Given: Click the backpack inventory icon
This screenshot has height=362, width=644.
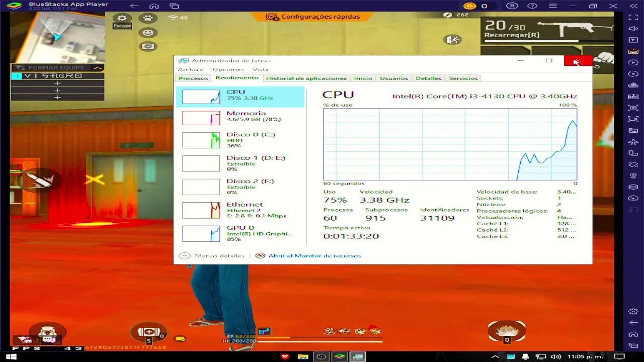Looking at the screenshot, I should coord(47,333).
